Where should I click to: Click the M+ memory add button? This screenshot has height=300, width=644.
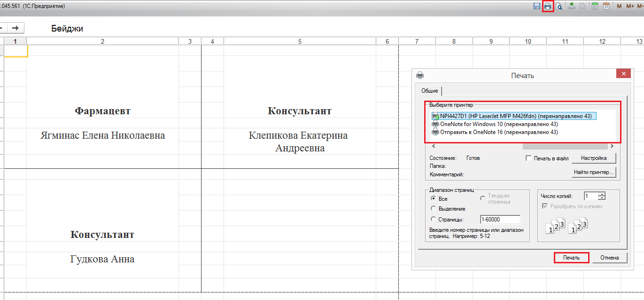tap(630, 6)
